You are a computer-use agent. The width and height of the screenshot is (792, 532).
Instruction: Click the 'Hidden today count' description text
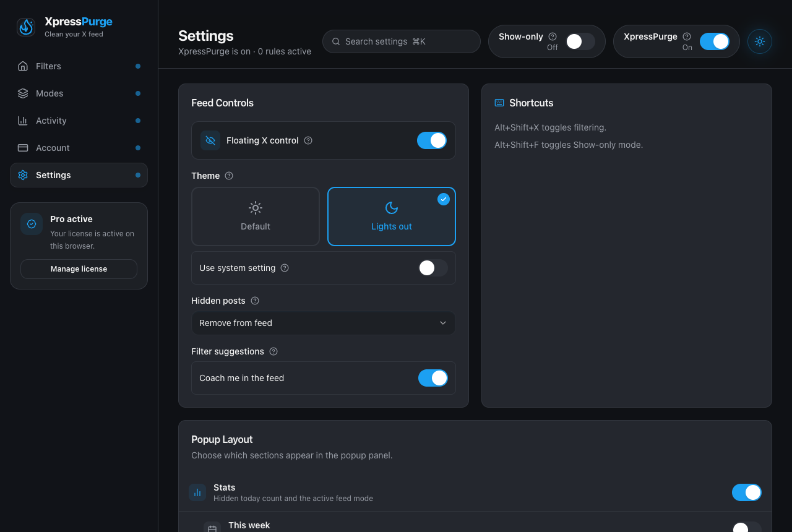click(x=293, y=499)
